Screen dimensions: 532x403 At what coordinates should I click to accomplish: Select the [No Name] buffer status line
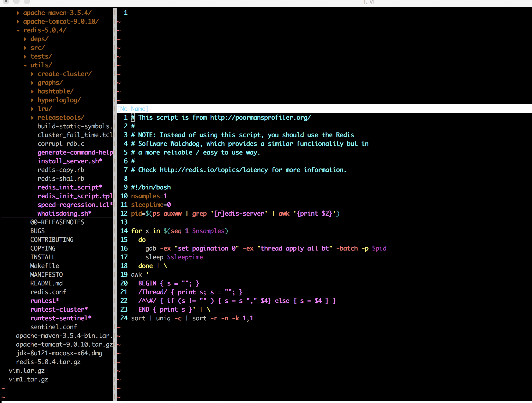(x=324, y=109)
